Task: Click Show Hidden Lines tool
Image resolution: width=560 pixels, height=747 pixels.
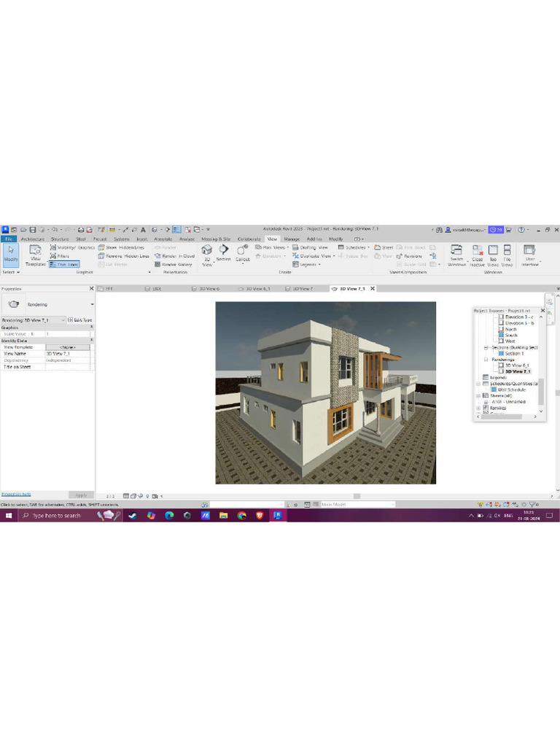Action: pos(122,248)
